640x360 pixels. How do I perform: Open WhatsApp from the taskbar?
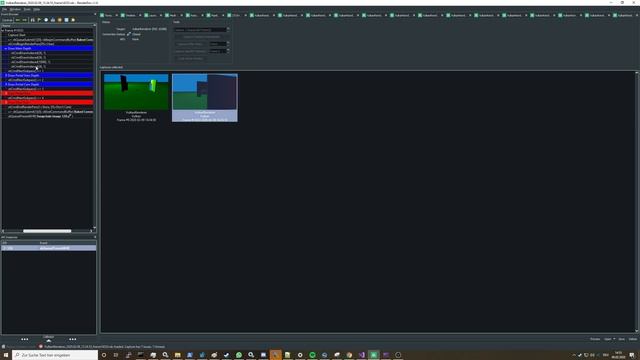pos(239,355)
